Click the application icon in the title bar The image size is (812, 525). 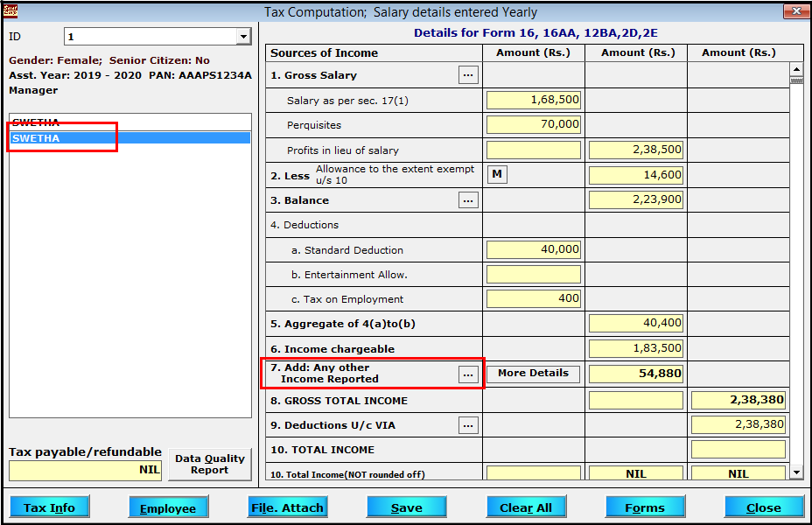click(x=10, y=10)
